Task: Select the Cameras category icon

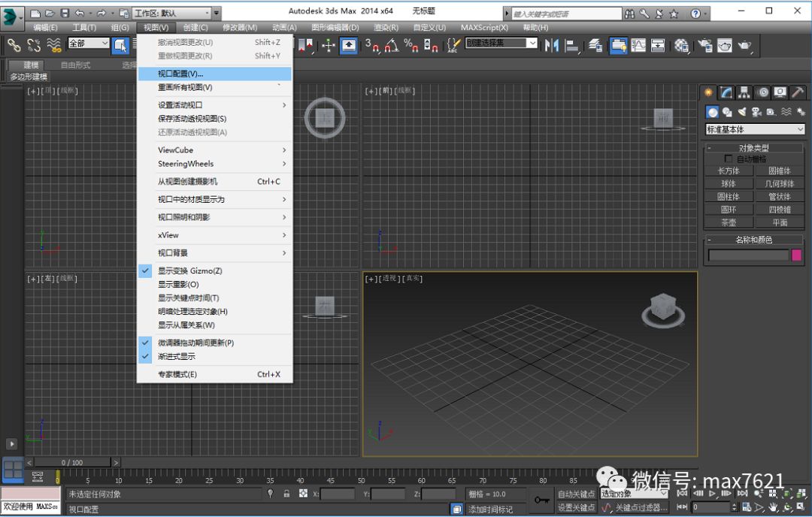Action: [x=756, y=112]
